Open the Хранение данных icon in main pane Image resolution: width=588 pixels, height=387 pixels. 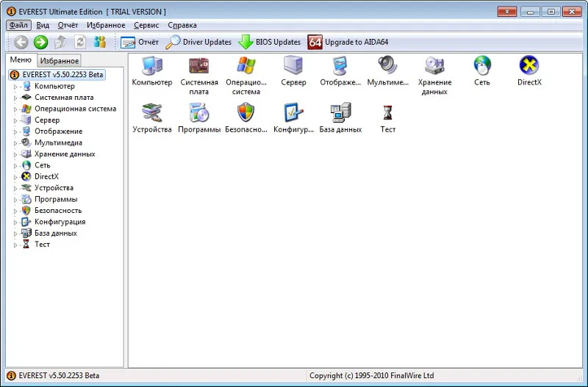tap(434, 76)
